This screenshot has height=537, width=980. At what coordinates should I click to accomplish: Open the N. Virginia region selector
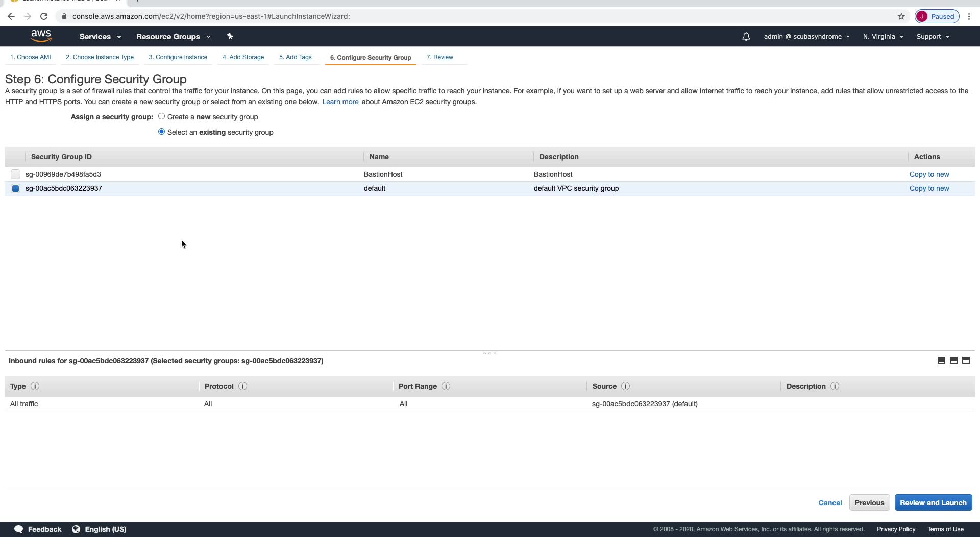883,37
